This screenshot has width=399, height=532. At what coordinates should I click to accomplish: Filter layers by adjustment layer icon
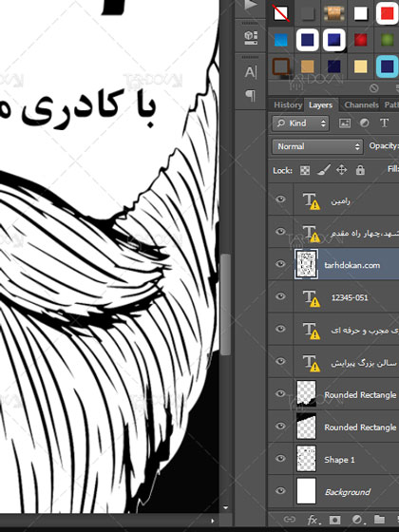click(365, 123)
